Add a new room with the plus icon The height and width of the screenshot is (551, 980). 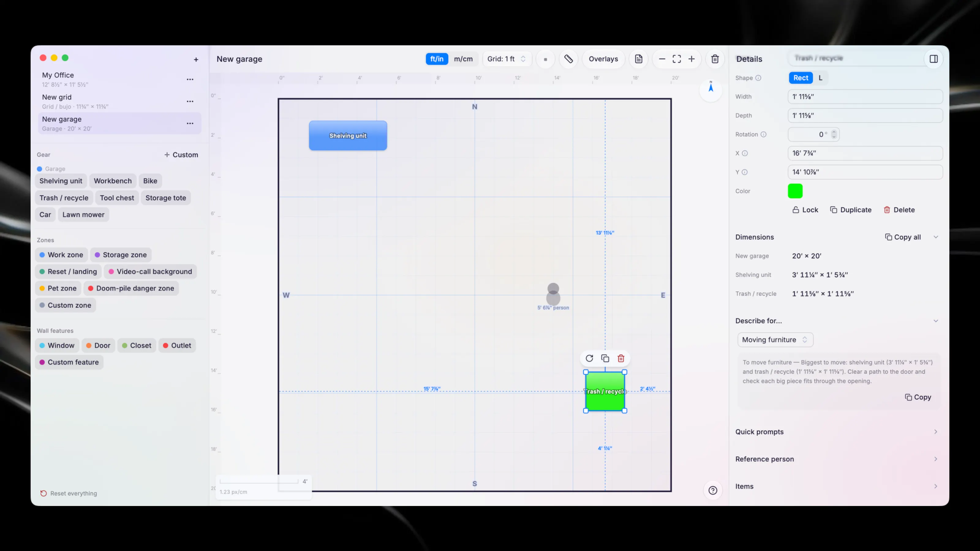(x=196, y=59)
